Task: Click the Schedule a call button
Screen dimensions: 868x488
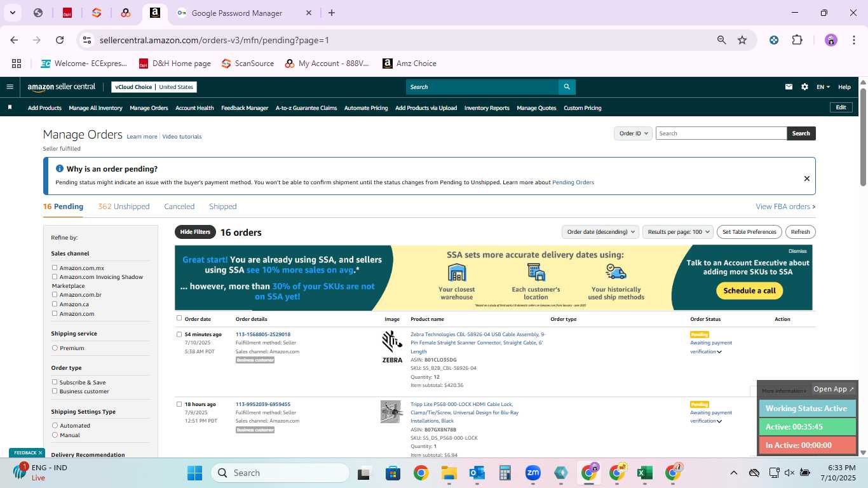Action: (x=750, y=290)
